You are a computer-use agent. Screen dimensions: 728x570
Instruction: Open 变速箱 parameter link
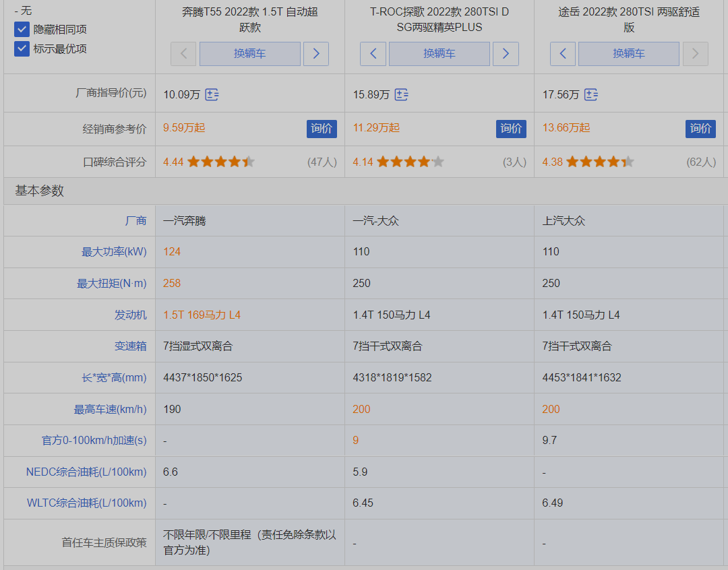pos(131,346)
